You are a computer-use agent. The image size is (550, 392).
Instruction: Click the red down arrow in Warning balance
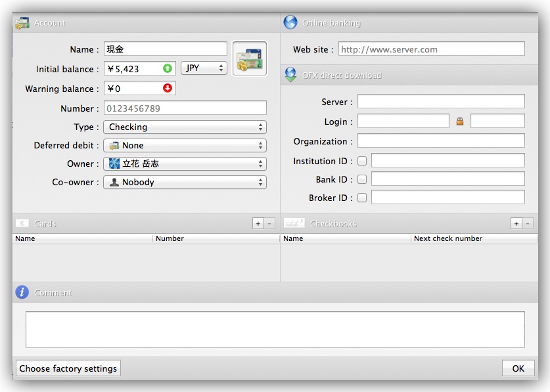(168, 88)
